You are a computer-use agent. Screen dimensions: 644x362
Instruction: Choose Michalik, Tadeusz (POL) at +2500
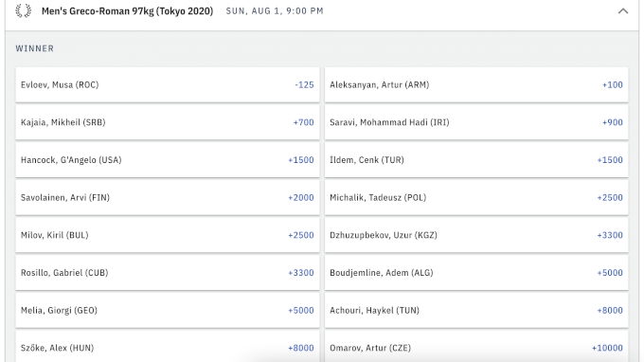(x=476, y=198)
